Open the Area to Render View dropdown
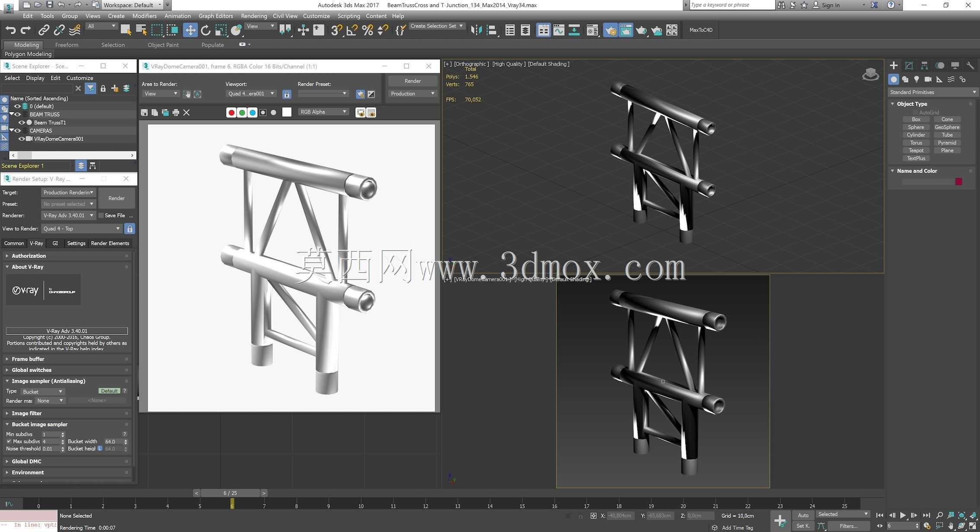The height and width of the screenshot is (532, 980). pyautogui.click(x=161, y=94)
